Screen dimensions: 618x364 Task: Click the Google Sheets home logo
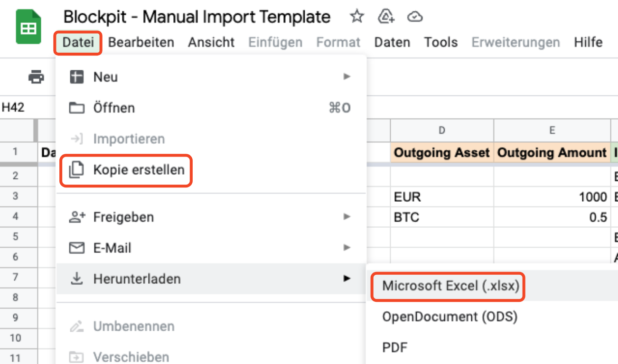tap(28, 27)
